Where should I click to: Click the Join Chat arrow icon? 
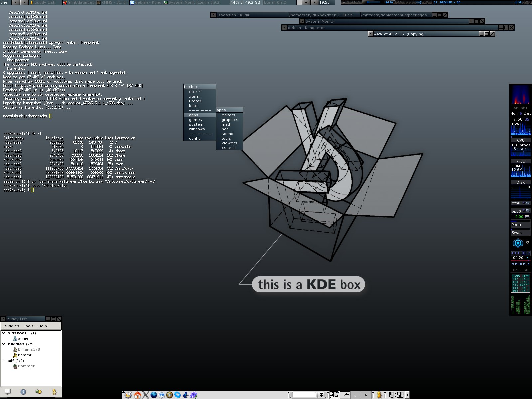click(38, 392)
